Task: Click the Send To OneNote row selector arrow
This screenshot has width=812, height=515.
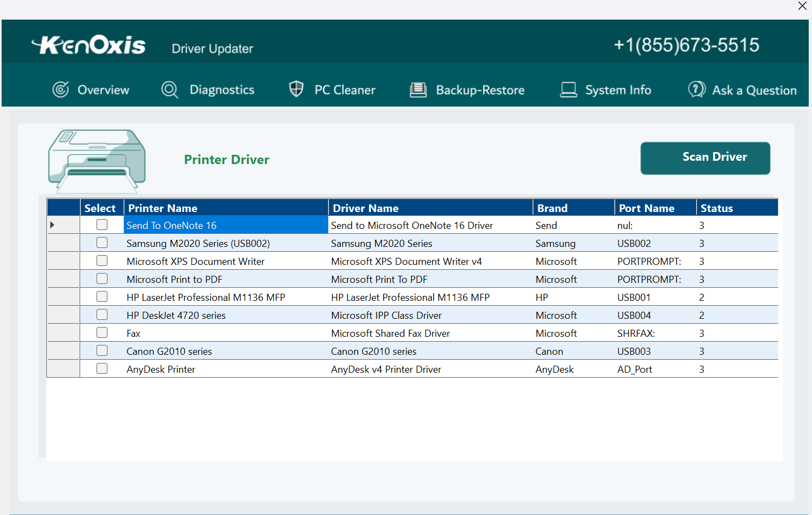Action: click(x=53, y=225)
